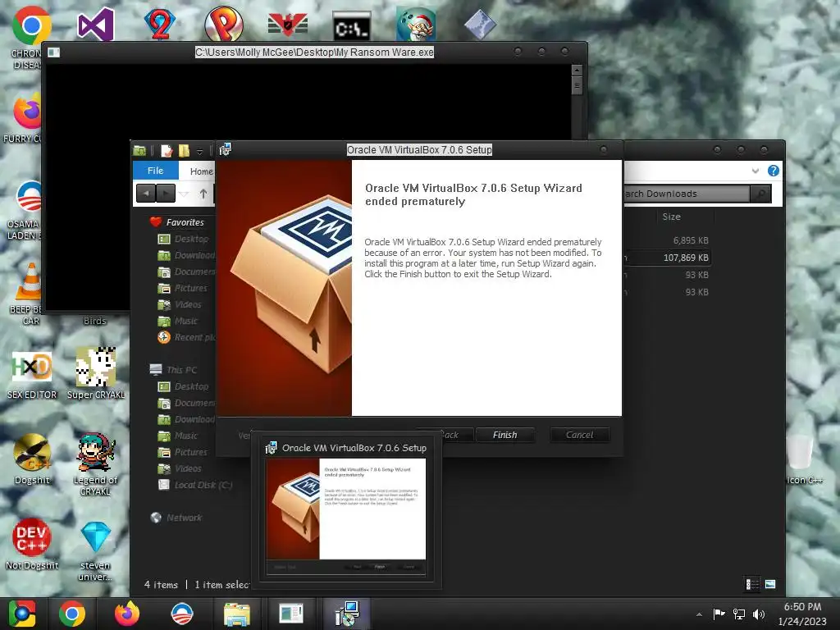Open Chrome from the taskbar

pos(72,614)
